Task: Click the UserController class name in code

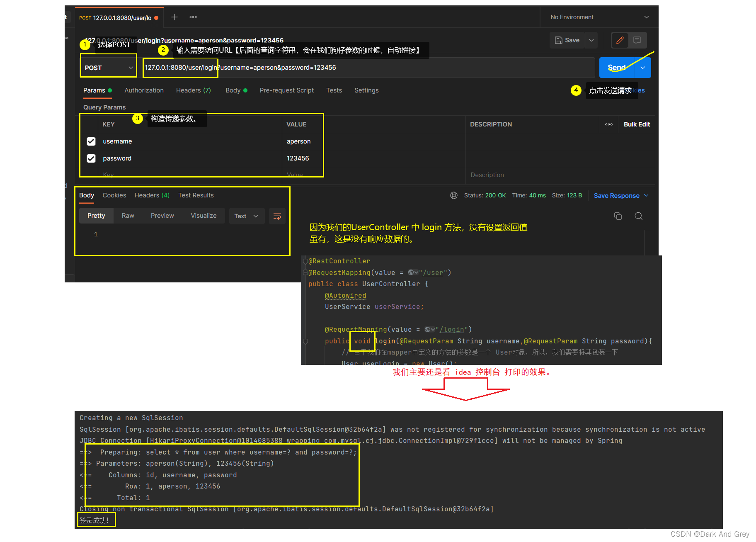Action: [391, 284]
